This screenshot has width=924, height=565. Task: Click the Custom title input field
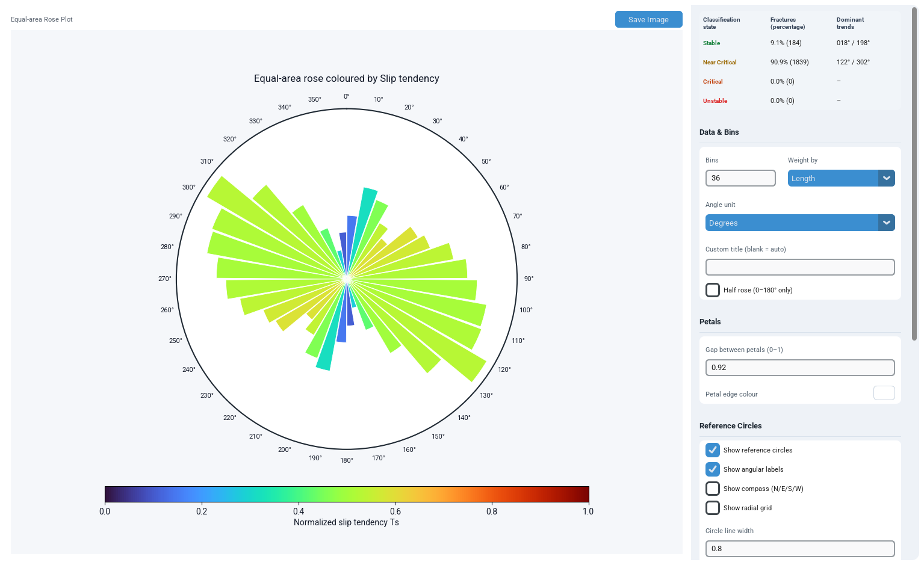(800, 267)
